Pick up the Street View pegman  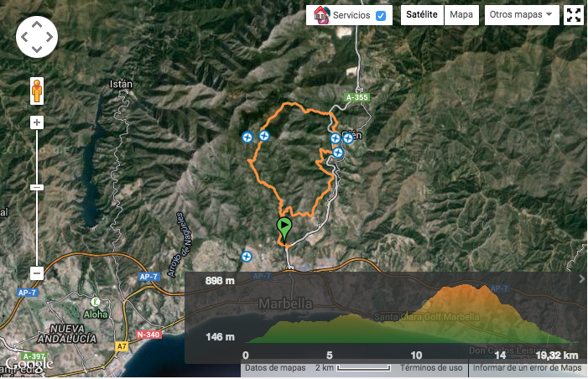37,91
